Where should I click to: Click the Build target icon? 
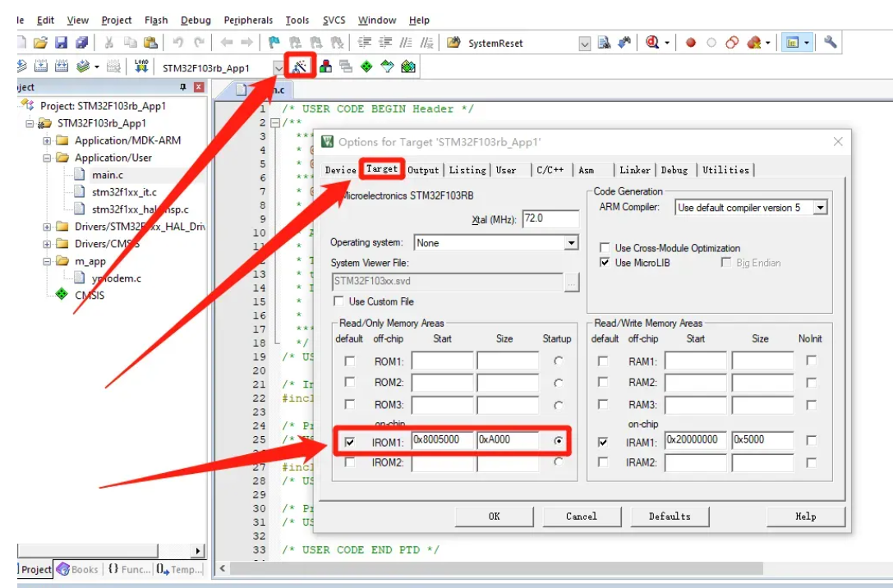(x=41, y=67)
